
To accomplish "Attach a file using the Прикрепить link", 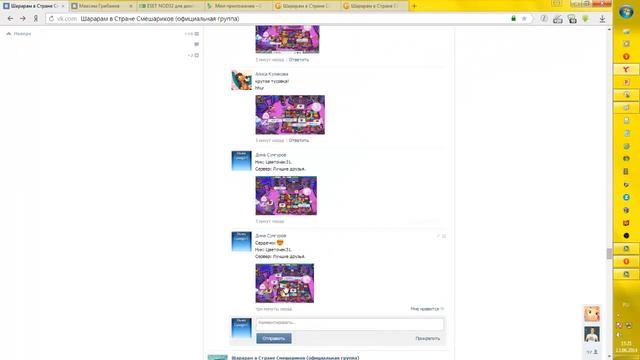I will (427, 338).
